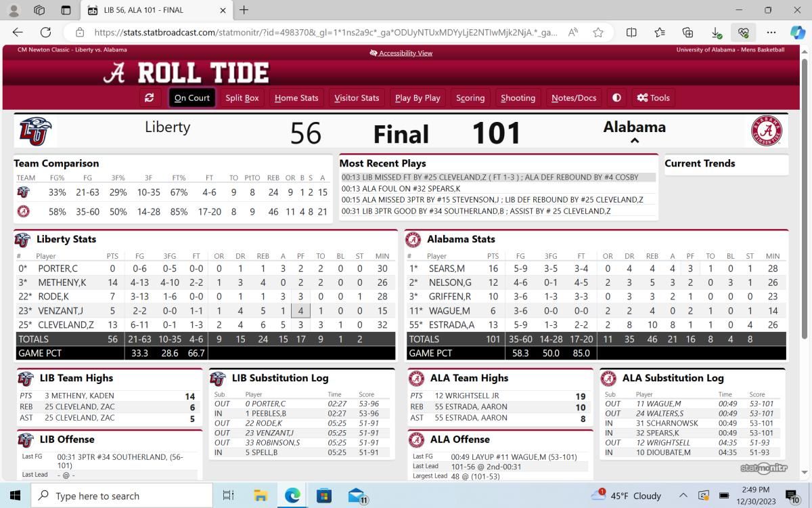Screen dimensions: 812x508
Task: Reload the page with the browser refresh button
Action: click(x=45, y=32)
